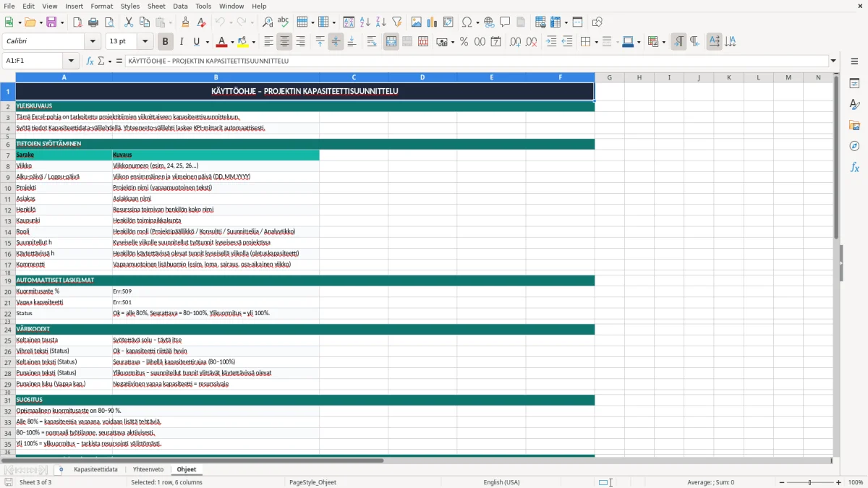Click the Print icon

tap(93, 22)
